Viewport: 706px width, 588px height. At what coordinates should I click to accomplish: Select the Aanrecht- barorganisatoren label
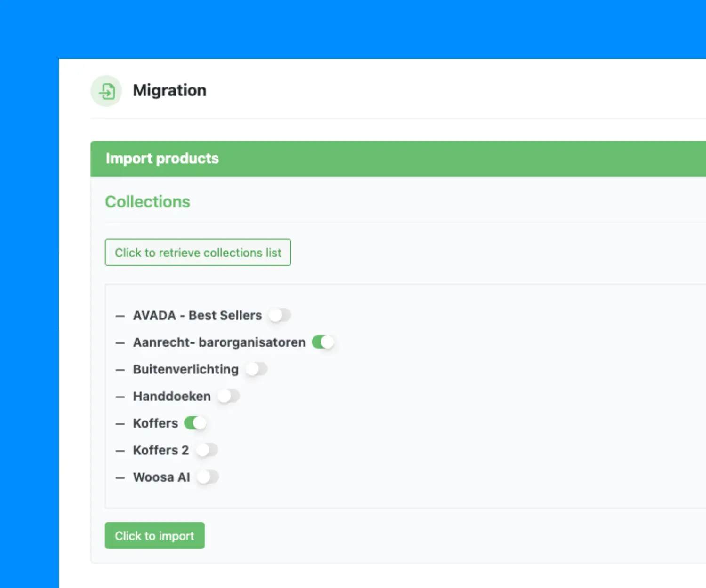click(219, 342)
